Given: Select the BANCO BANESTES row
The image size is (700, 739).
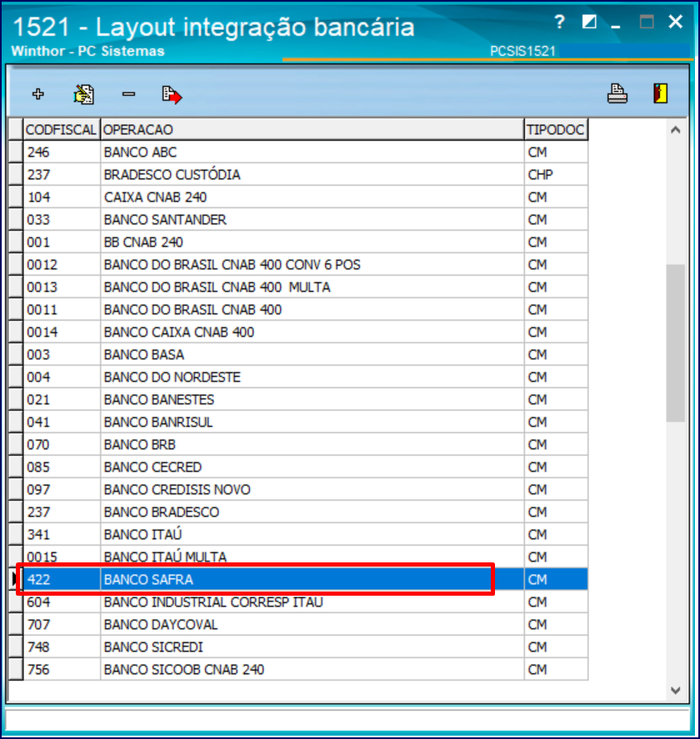Looking at the screenshot, I should (x=306, y=400).
